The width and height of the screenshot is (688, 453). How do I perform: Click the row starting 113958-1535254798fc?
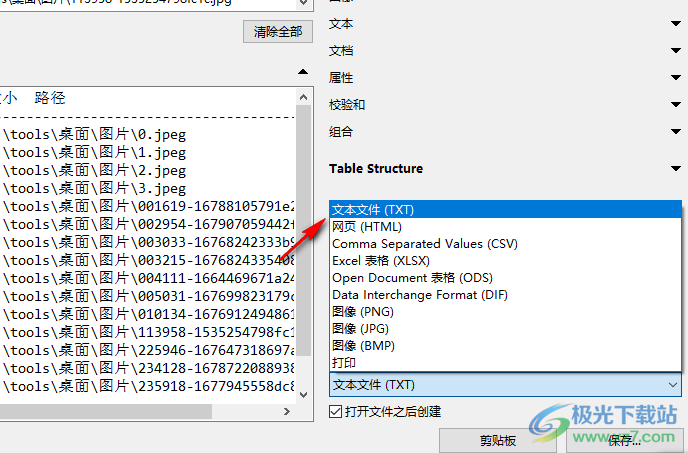[148, 332]
